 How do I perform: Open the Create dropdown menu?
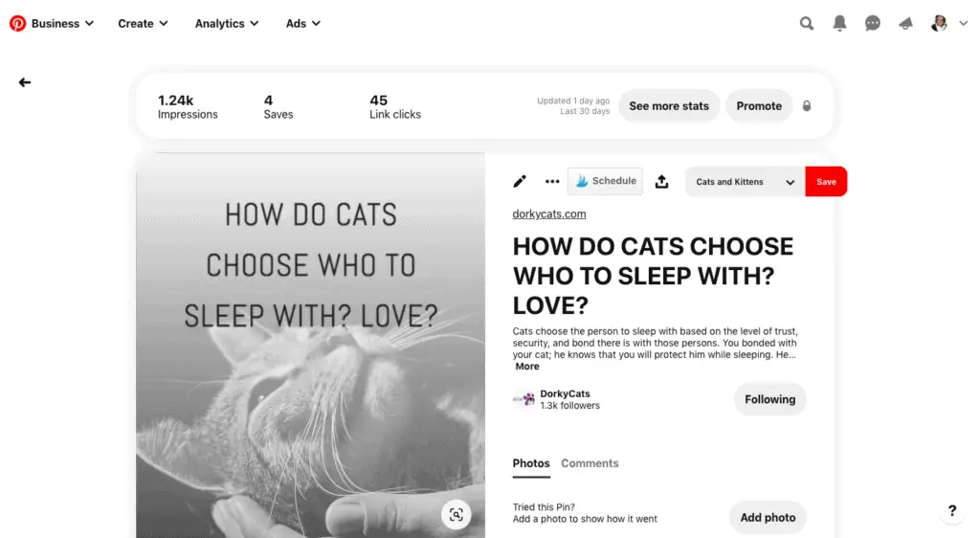pos(144,24)
